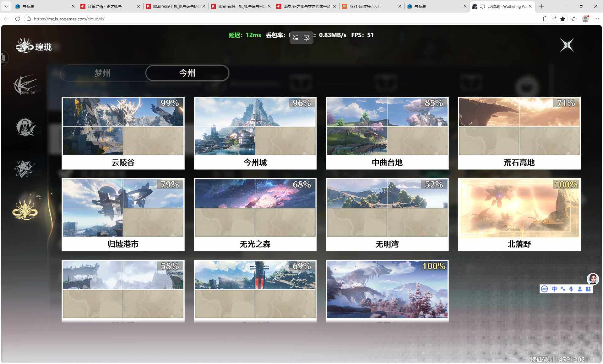This screenshot has width=603, height=364.
Task: Open the 北落野 area card
Action: [x=519, y=215]
